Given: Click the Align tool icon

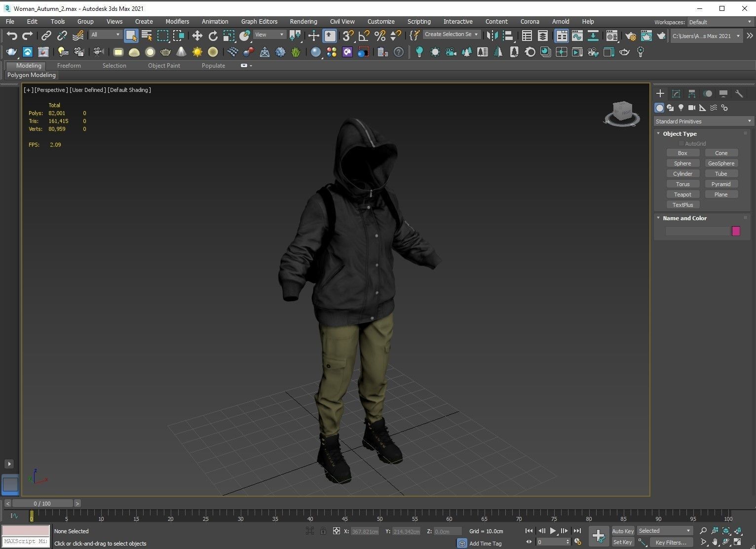Looking at the screenshot, I should click(x=507, y=35).
